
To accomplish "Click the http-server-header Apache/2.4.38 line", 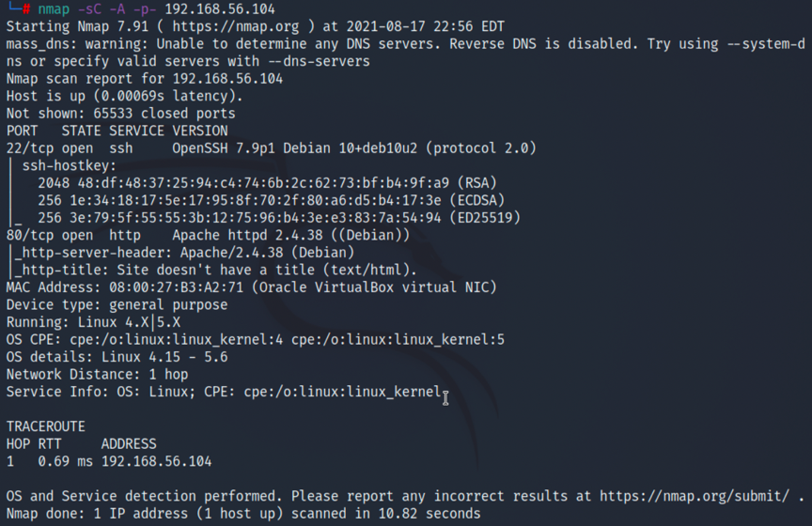I will (185, 253).
